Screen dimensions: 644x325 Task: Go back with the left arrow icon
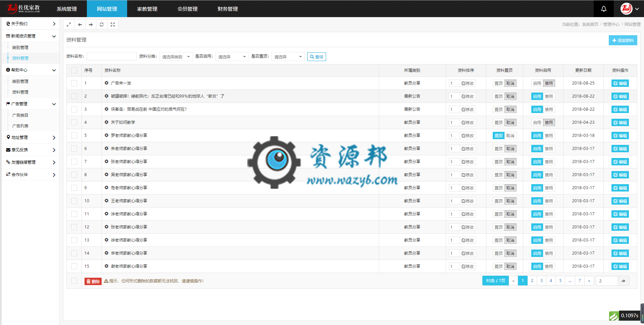pyautogui.click(x=80, y=24)
